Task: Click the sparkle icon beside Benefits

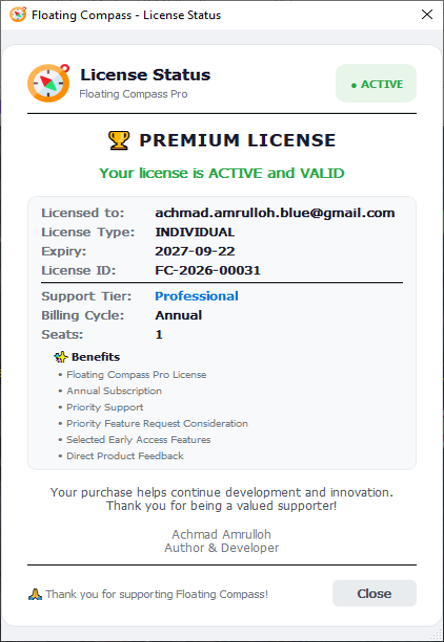Action: click(x=61, y=357)
